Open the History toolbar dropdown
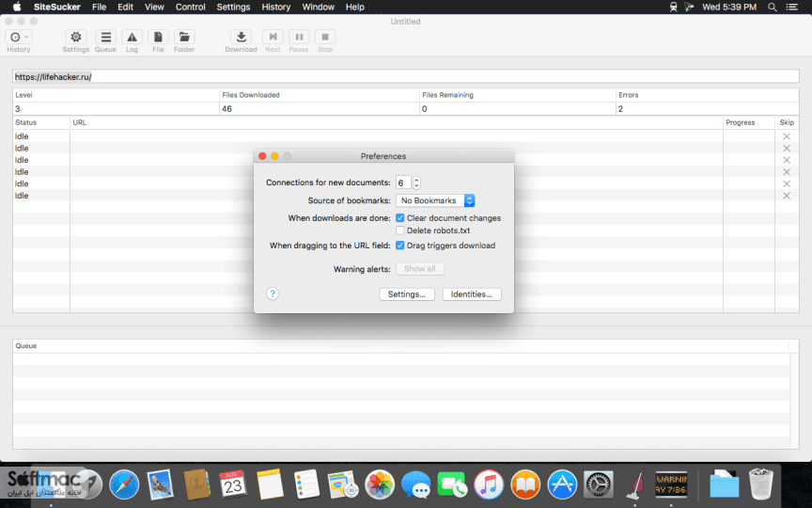Screen dimensions: 812x508 (x=19, y=37)
